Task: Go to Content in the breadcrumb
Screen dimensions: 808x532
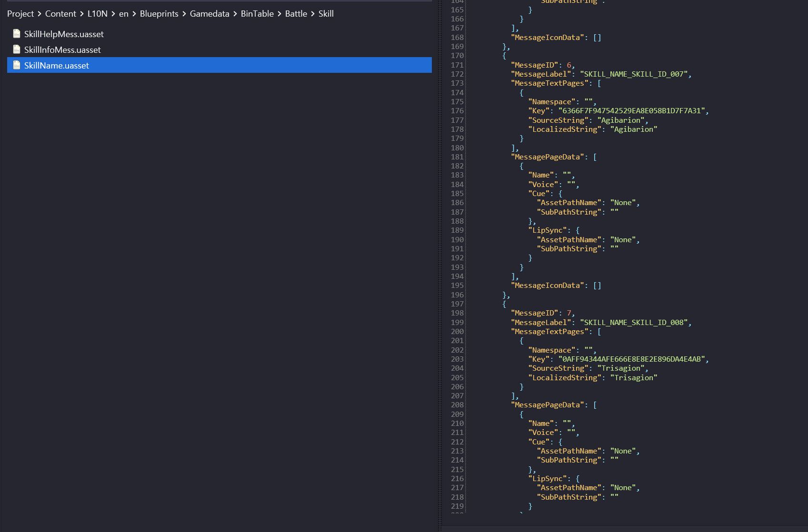Action: [60, 14]
